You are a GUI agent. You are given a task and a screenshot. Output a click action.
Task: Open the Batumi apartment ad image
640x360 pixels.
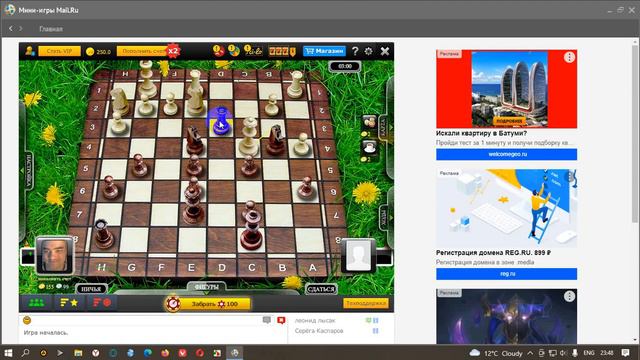(x=507, y=89)
